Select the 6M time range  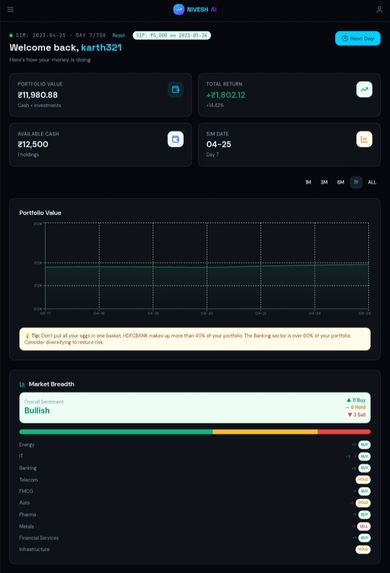point(340,182)
